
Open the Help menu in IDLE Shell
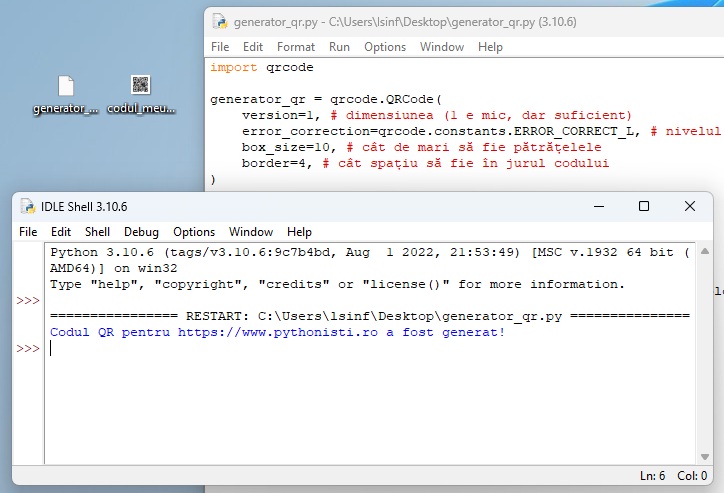(299, 232)
